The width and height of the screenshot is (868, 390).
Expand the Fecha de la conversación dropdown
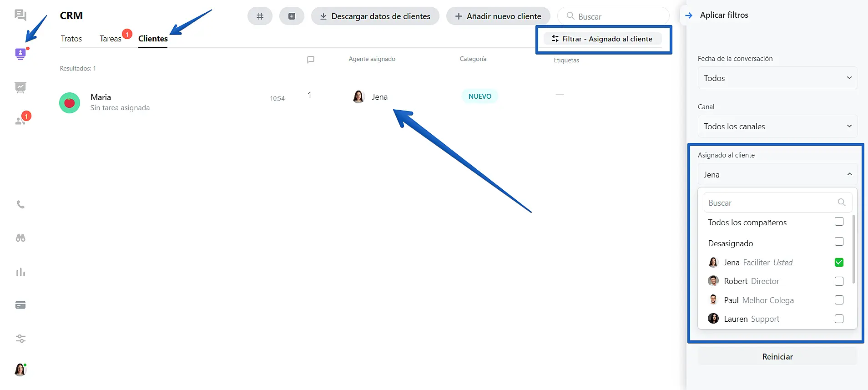click(777, 78)
